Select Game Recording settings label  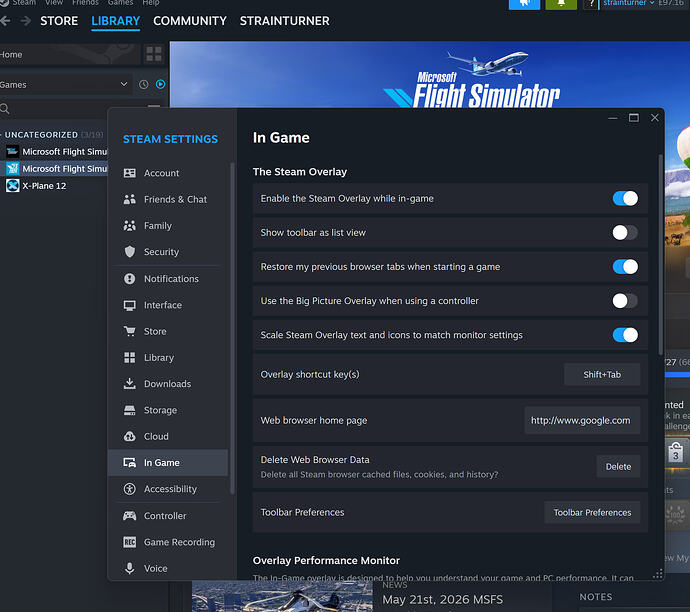pyautogui.click(x=180, y=542)
